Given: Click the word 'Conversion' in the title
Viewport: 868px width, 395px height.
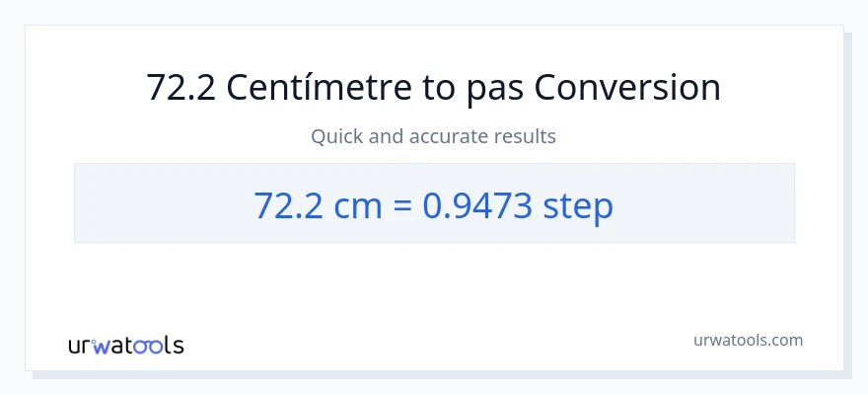Looking at the screenshot, I should (x=627, y=88).
